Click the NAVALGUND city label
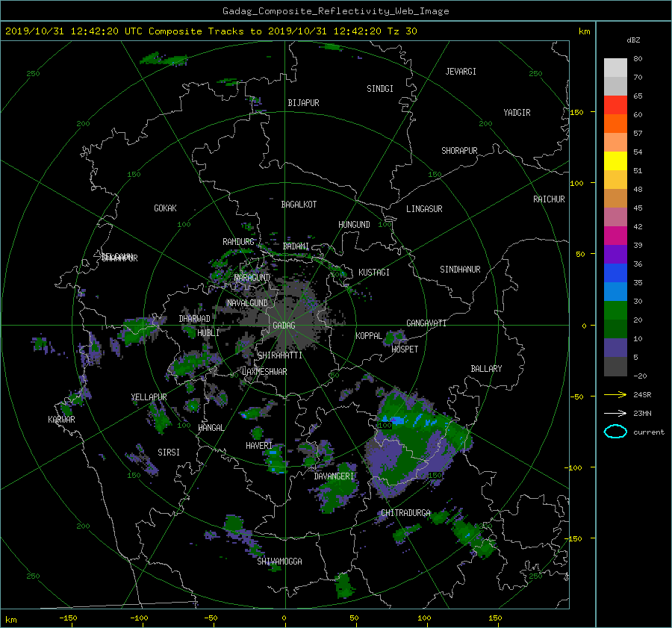The height and width of the screenshot is (628, 672). (x=247, y=303)
